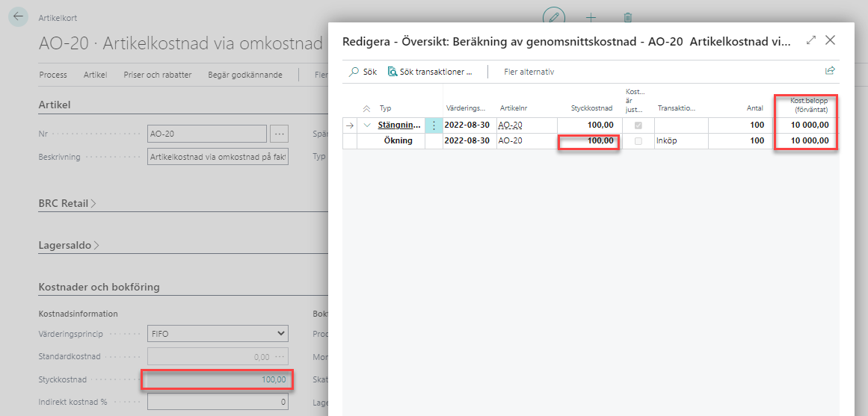Open the three-dot row menu for Stängning
Image resolution: width=868 pixels, height=416 pixels.
pos(434,125)
